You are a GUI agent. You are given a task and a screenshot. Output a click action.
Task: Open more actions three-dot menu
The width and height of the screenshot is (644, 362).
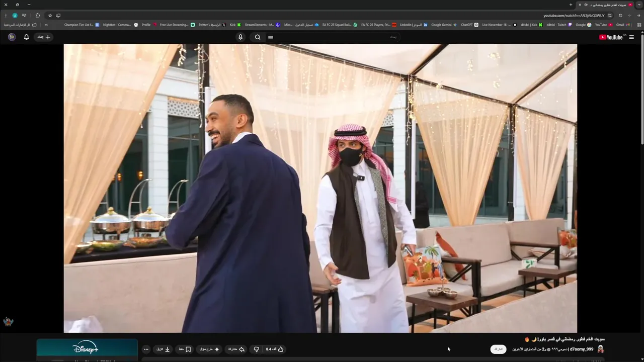(x=146, y=349)
